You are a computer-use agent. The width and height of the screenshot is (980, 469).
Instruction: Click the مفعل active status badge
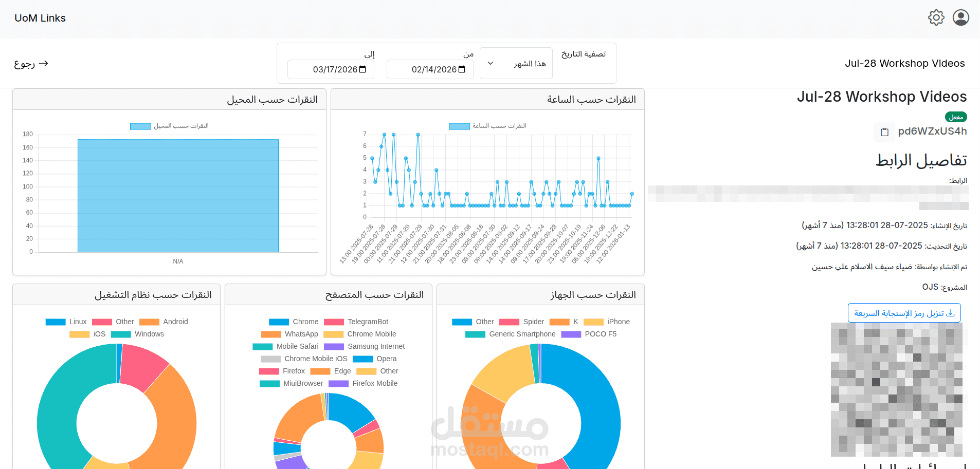956,117
